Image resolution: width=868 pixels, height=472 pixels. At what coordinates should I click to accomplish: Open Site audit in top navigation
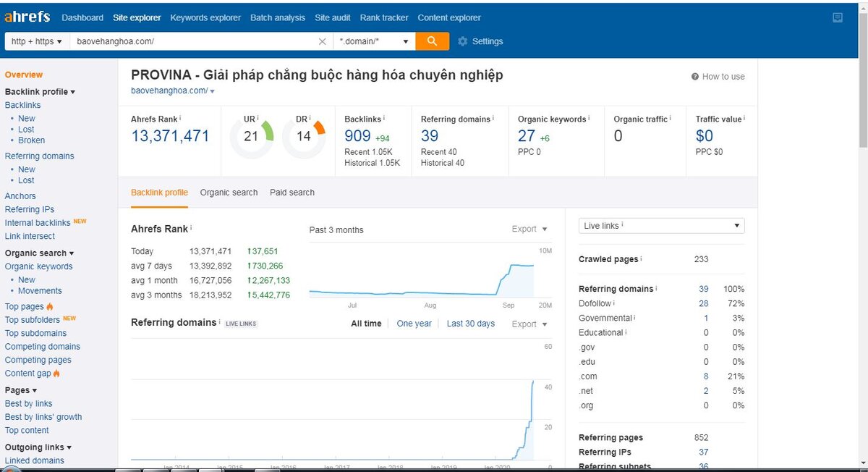(333, 17)
